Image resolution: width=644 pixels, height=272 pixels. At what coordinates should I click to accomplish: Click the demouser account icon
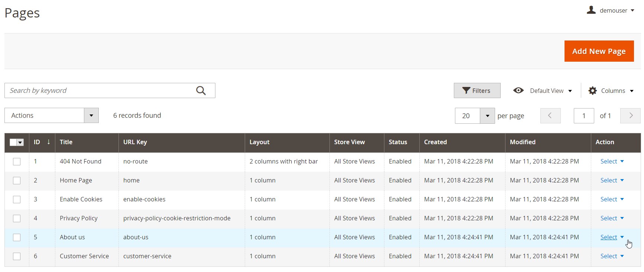tap(591, 10)
